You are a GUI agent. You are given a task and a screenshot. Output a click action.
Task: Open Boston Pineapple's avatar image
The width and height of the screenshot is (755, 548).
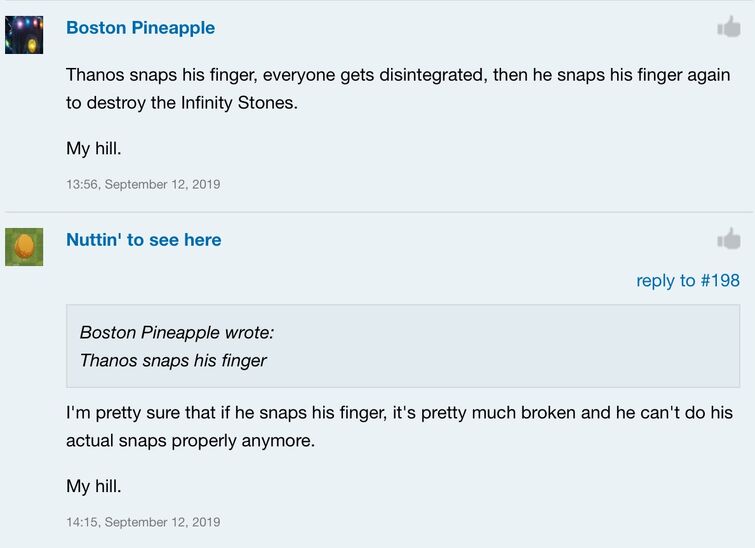[24, 35]
